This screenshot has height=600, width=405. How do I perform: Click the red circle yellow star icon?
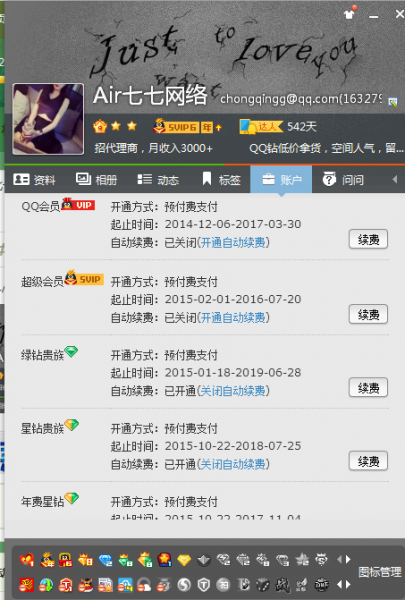164,560
